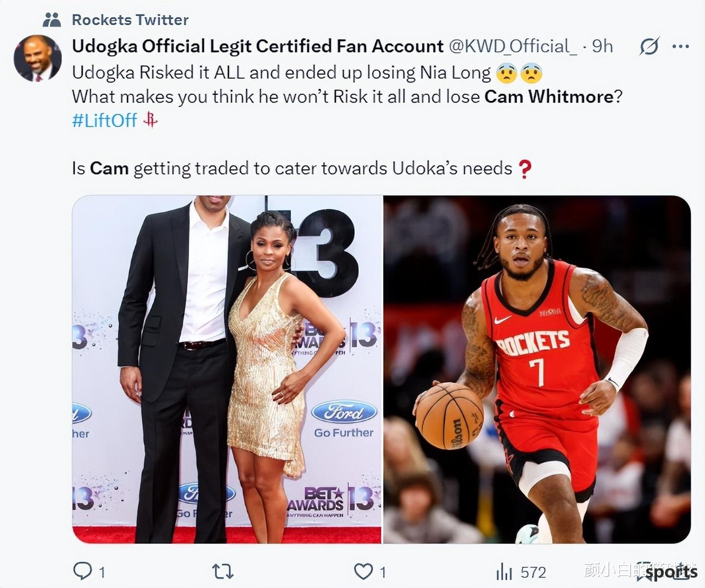Image resolution: width=705 pixels, height=588 pixels.
Task: Open the Udogka Official Legit Certified Fan Account name
Action: click(258, 46)
